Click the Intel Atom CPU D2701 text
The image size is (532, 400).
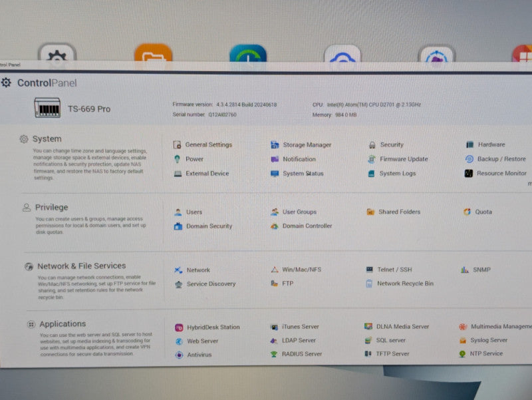click(374, 104)
